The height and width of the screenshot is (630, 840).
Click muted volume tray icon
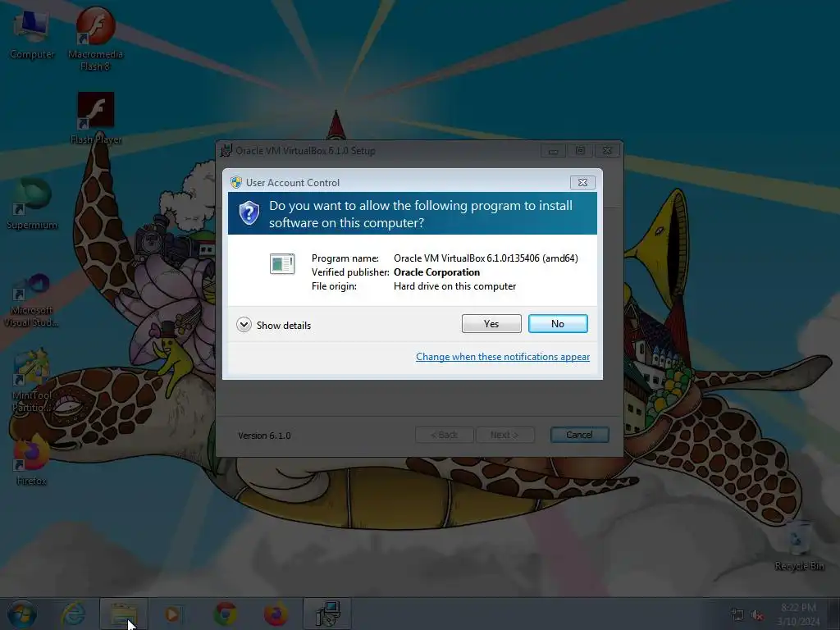(757, 615)
